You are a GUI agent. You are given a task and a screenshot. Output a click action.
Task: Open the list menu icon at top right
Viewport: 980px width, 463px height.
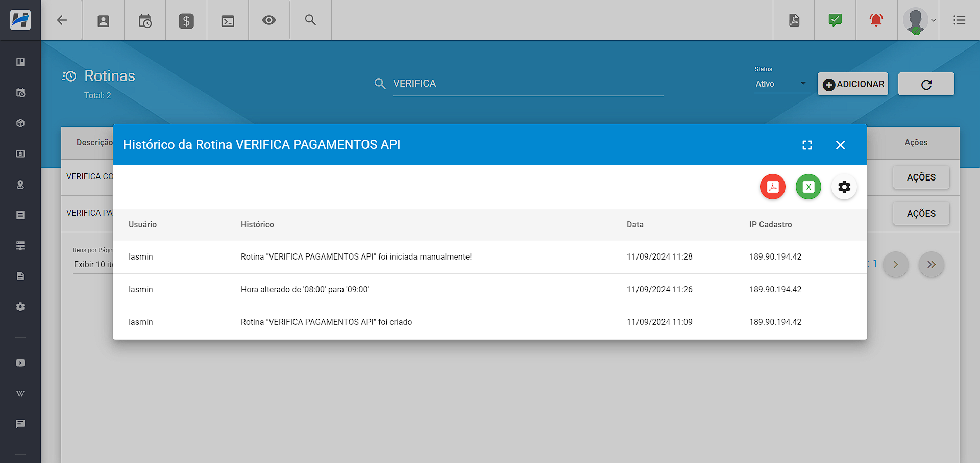click(960, 20)
